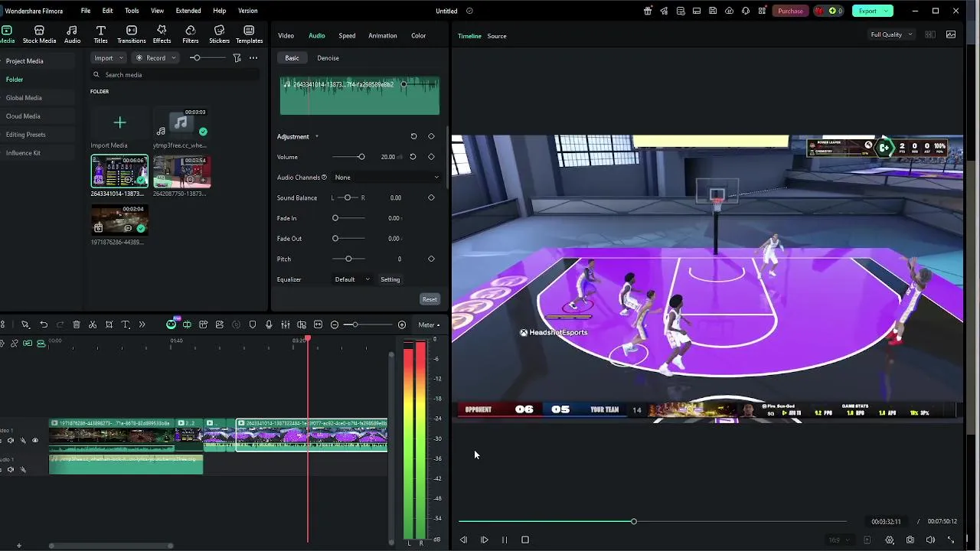This screenshot has height=551, width=980.
Task: Click the Reset button in audio panel
Action: [x=430, y=299]
